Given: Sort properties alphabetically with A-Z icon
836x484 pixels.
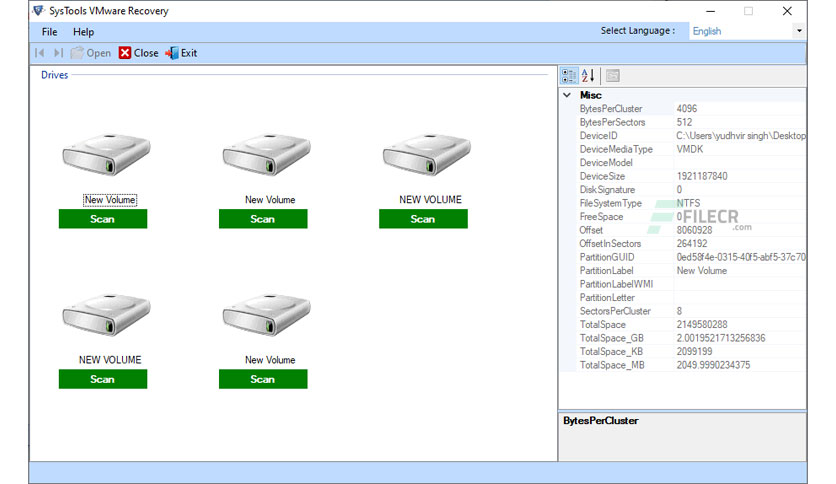Looking at the screenshot, I should point(588,76).
